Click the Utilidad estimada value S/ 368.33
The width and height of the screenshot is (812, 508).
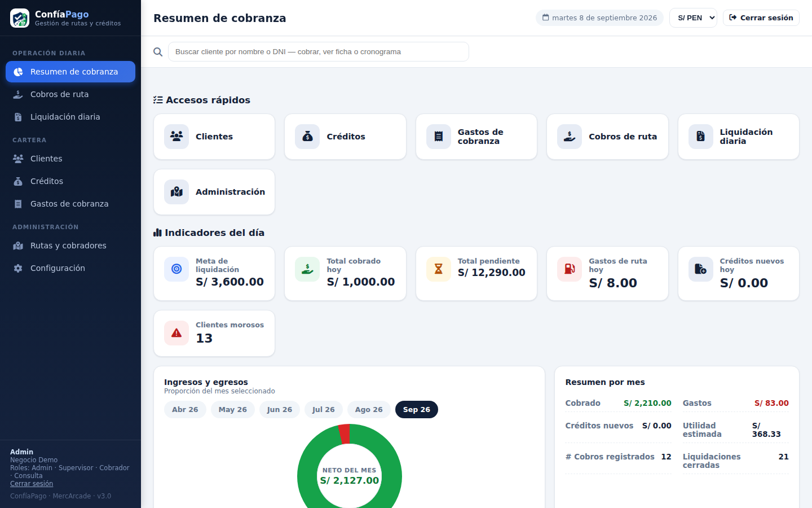pos(766,430)
